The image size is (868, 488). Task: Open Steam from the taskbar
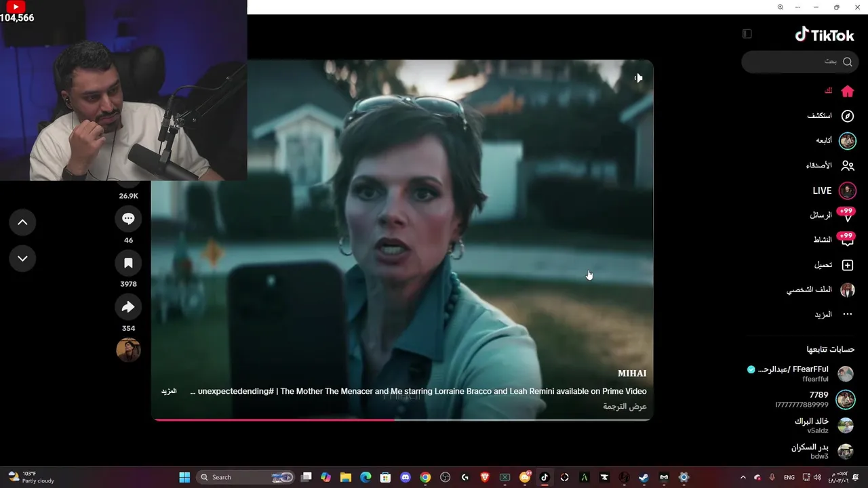(644, 477)
